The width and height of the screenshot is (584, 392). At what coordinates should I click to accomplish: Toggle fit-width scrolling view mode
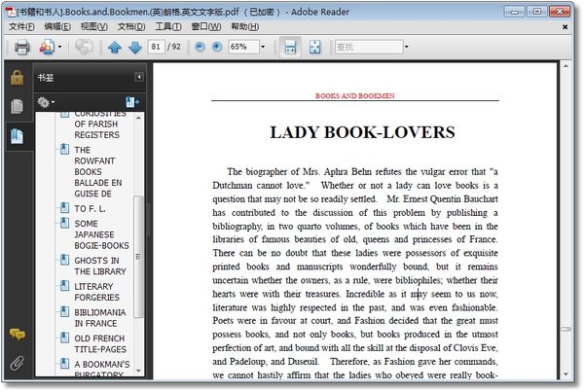tap(289, 47)
